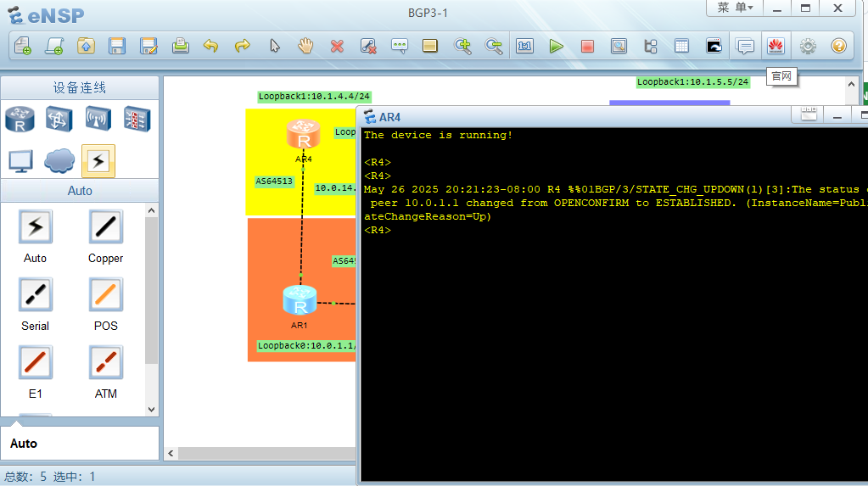Open the forum chat icon

point(745,46)
